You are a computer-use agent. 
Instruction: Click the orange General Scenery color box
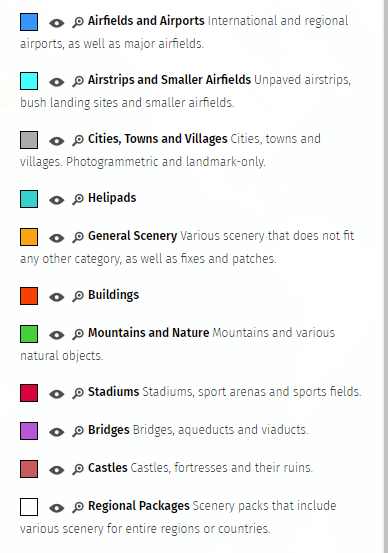tap(29, 237)
